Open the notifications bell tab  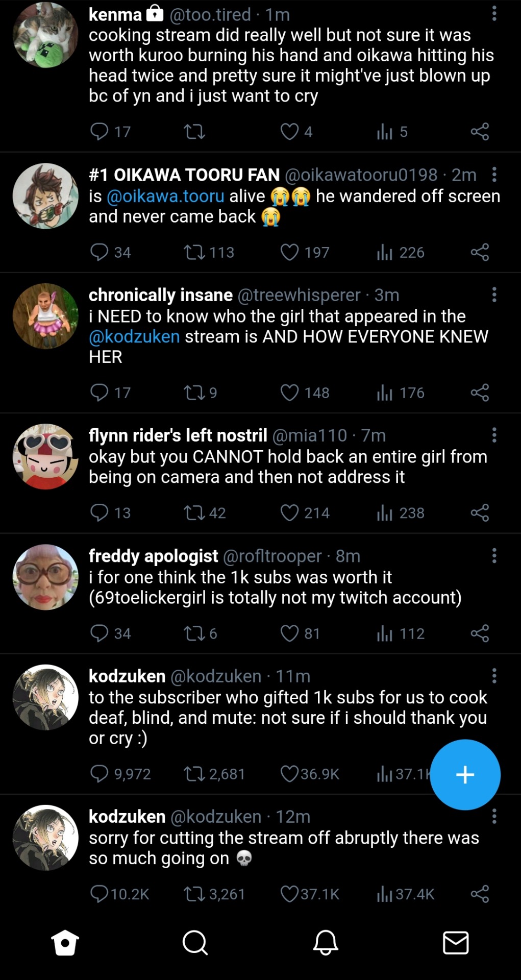tap(326, 942)
